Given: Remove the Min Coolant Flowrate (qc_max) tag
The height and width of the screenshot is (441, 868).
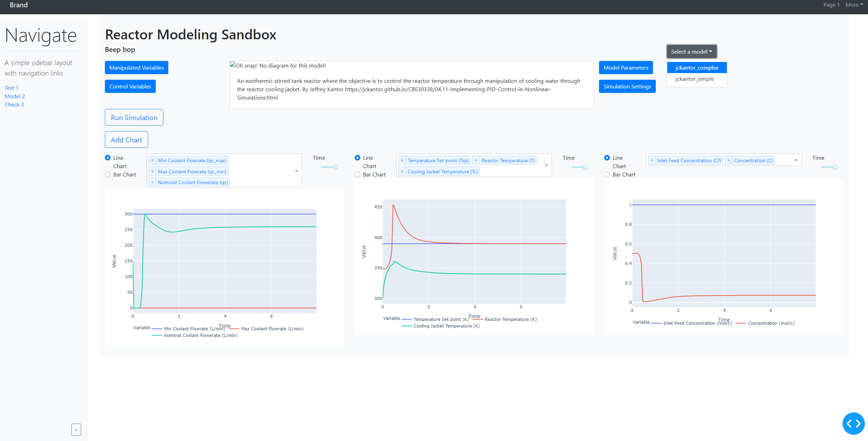Looking at the screenshot, I should [152, 160].
